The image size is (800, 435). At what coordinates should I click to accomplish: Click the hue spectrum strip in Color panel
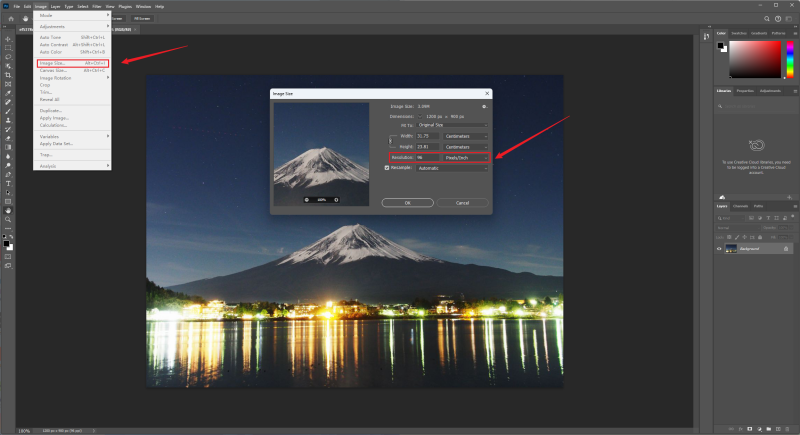tap(788, 60)
